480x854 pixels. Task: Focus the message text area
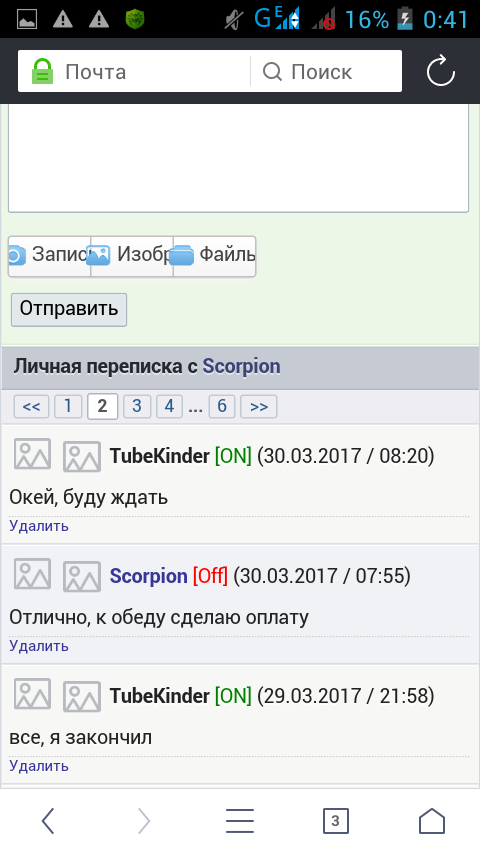(239, 158)
